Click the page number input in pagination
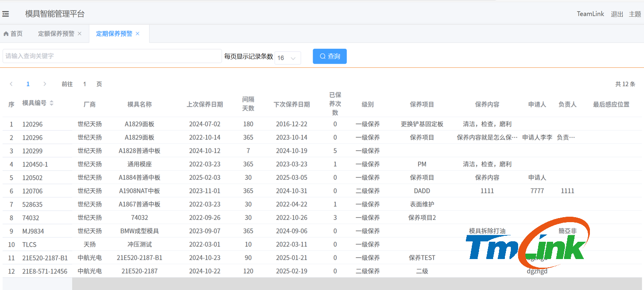Viewport: 644px width, 290px height. point(85,84)
